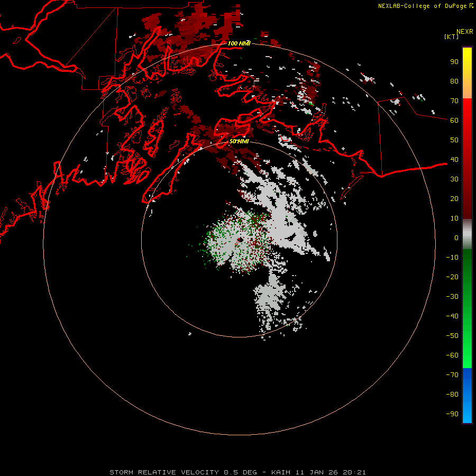
Task: Click the 100 NMI range ring label
Action: point(239,43)
